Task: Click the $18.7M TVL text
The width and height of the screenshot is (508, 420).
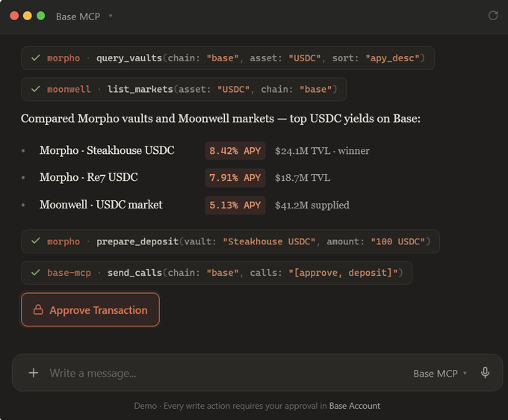Action: (303, 178)
